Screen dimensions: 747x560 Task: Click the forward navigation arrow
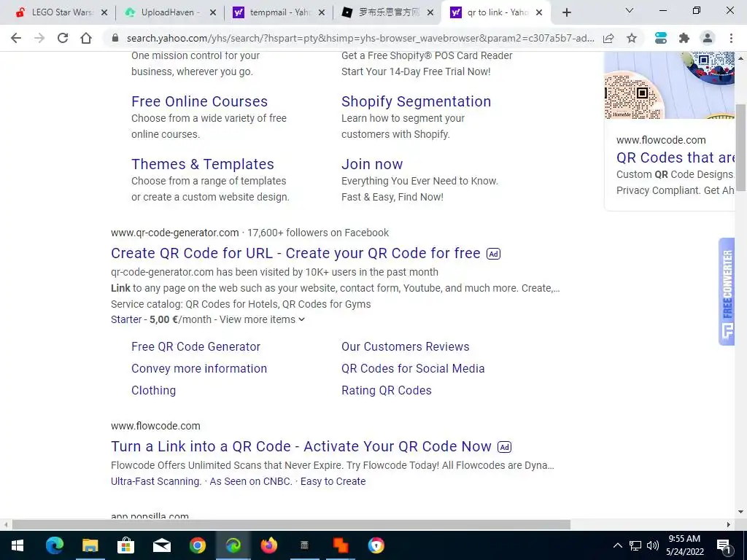coord(39,38)
